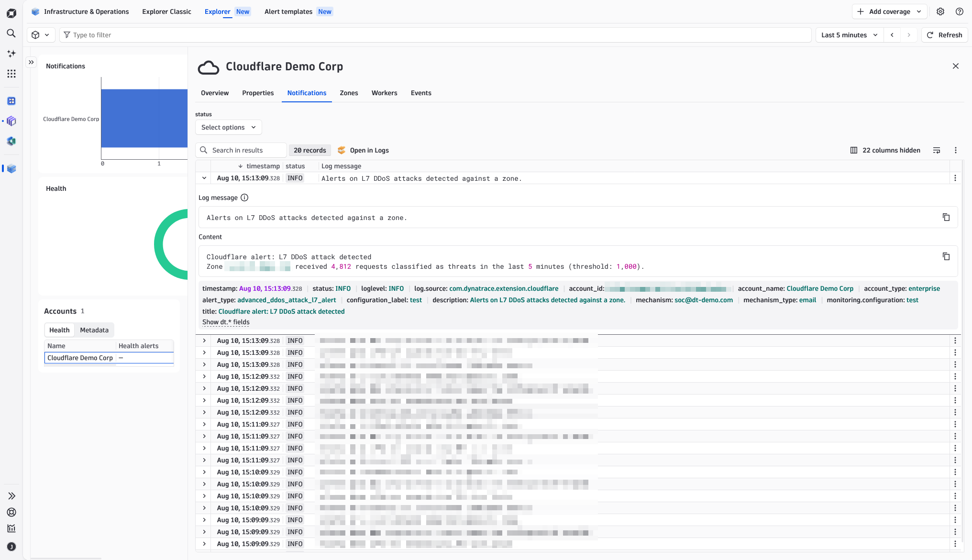Screen dimensions: 972x560
Task: Click the green Health donut chart
Action: coord(171,244)
